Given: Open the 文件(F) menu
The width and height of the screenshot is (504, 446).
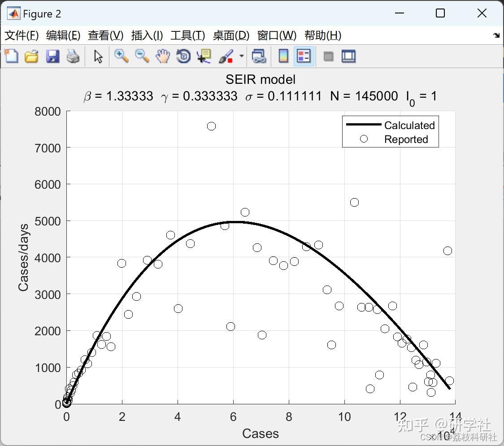Looking at the screenshot, I should tap(22, 35).
